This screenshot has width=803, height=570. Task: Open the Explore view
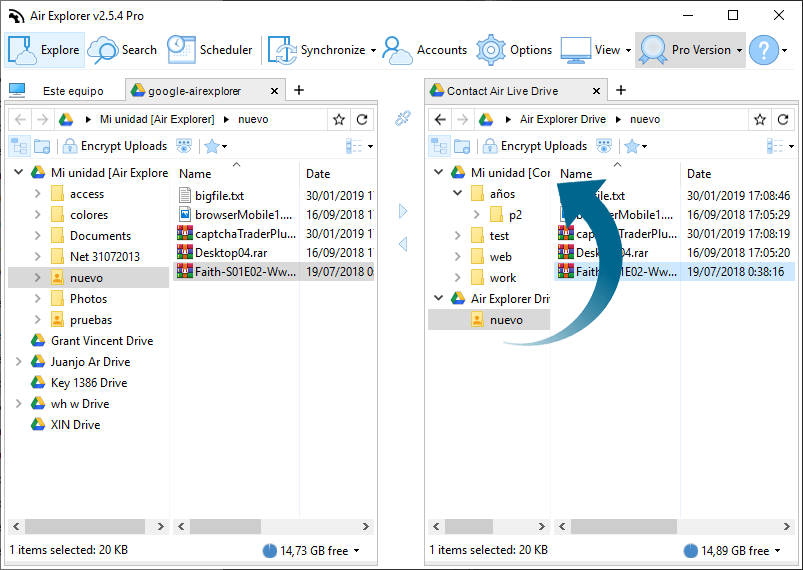45,50
